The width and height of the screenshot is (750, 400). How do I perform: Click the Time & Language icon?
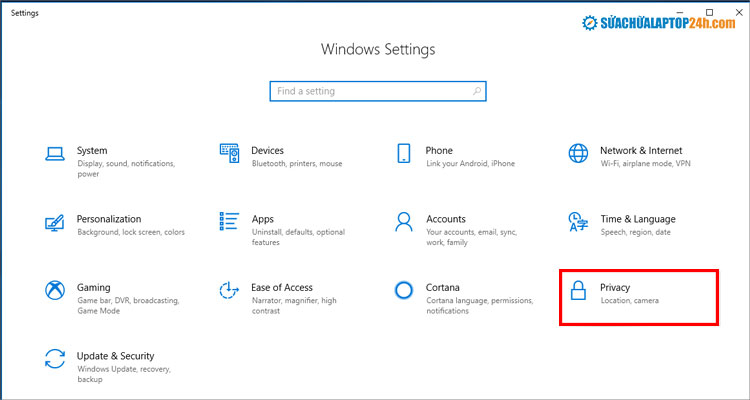pos(578,221)
